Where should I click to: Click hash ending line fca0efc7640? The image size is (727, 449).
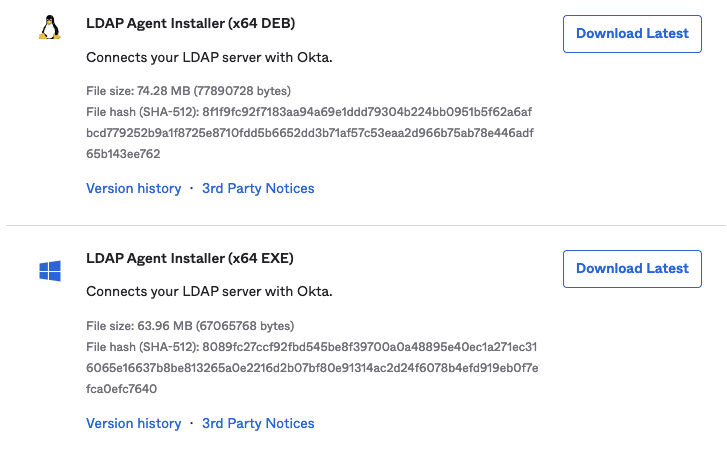pos(121,389)
